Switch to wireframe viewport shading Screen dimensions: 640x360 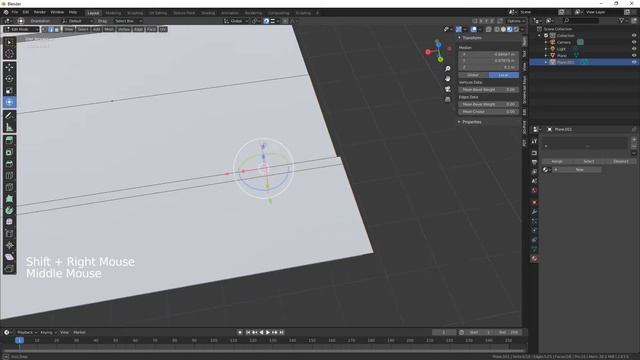(x=497, y=29)
